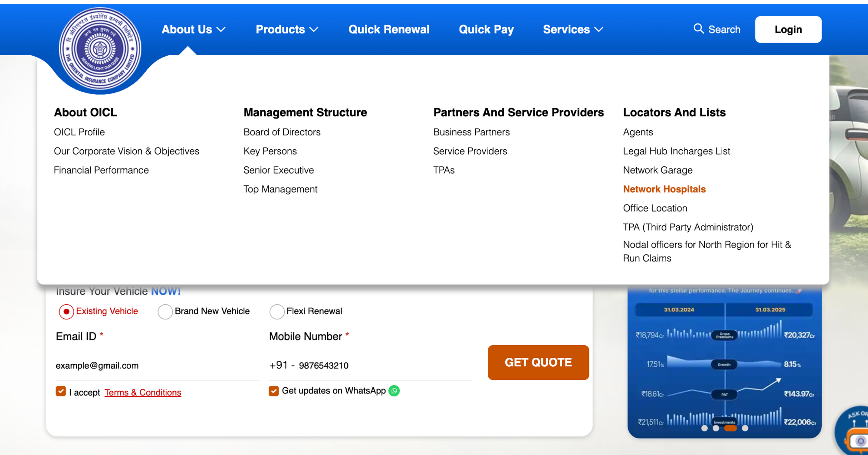Select the highlighted Network Hospitals link
The image size is (868, 455).
tap(664, 189)
